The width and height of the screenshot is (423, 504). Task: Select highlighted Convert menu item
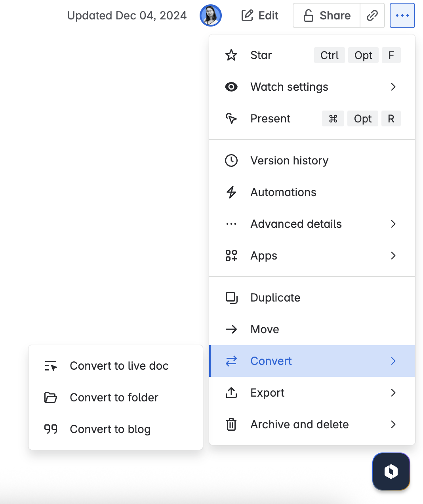312,361
